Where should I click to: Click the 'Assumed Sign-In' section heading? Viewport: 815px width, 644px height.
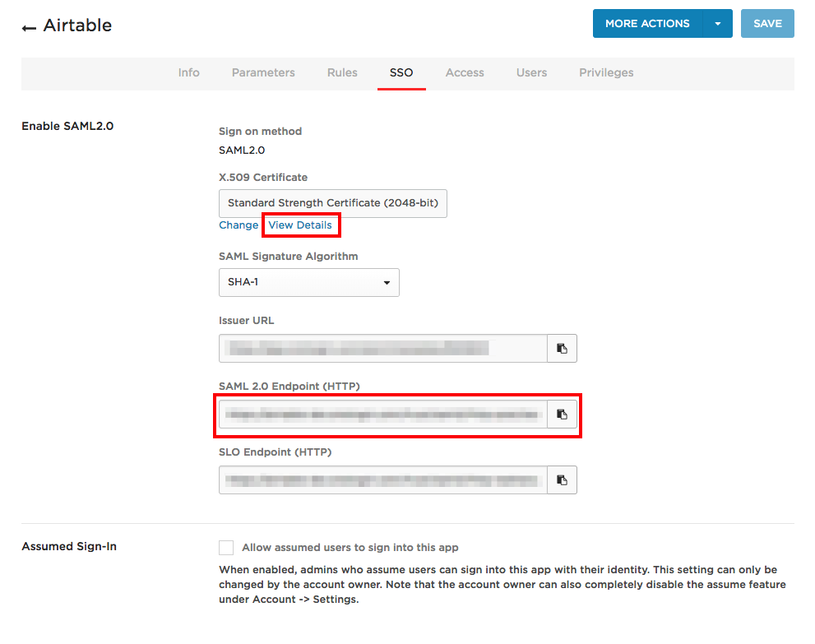click(x=69, y=546)
